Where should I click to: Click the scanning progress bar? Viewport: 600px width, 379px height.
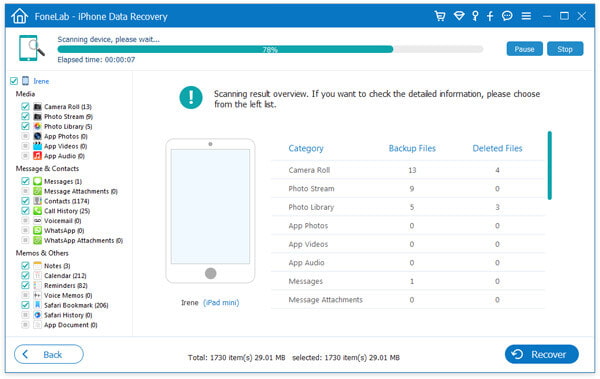tap(270, 49)
